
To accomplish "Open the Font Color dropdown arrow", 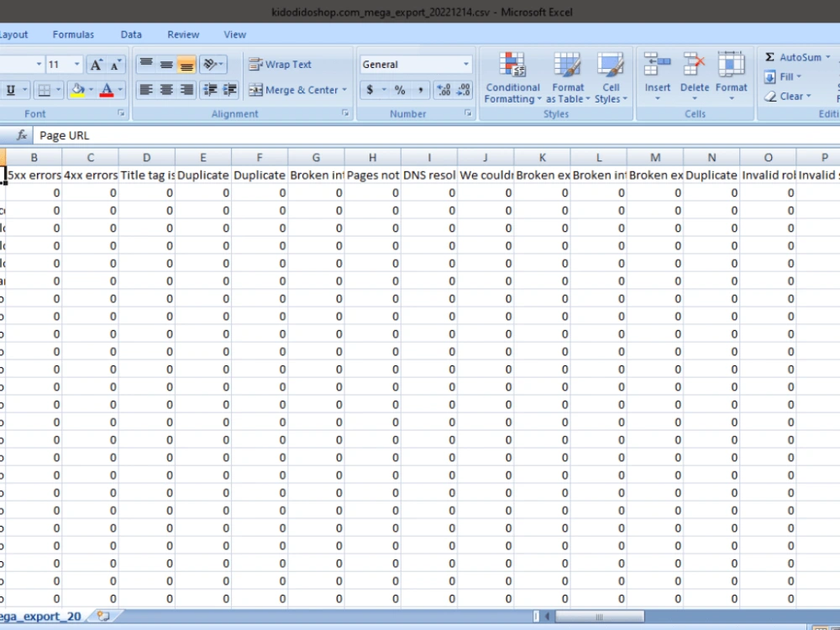I will [120, 90].
